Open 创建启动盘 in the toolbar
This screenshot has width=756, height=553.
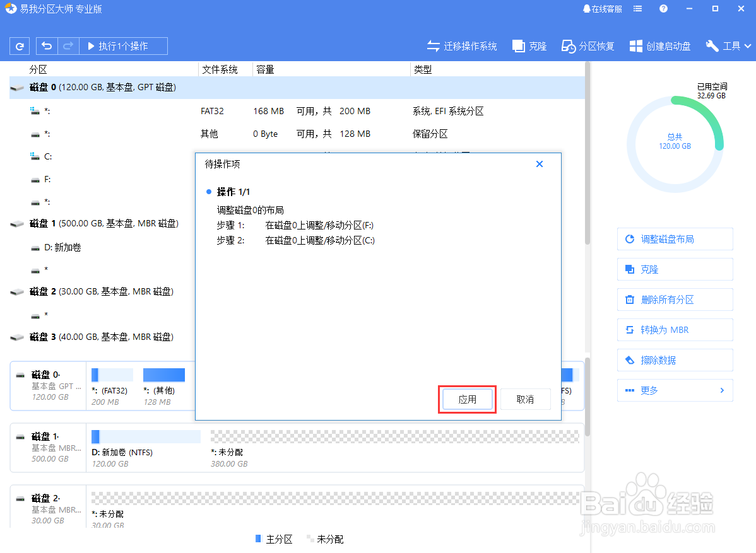660,46
